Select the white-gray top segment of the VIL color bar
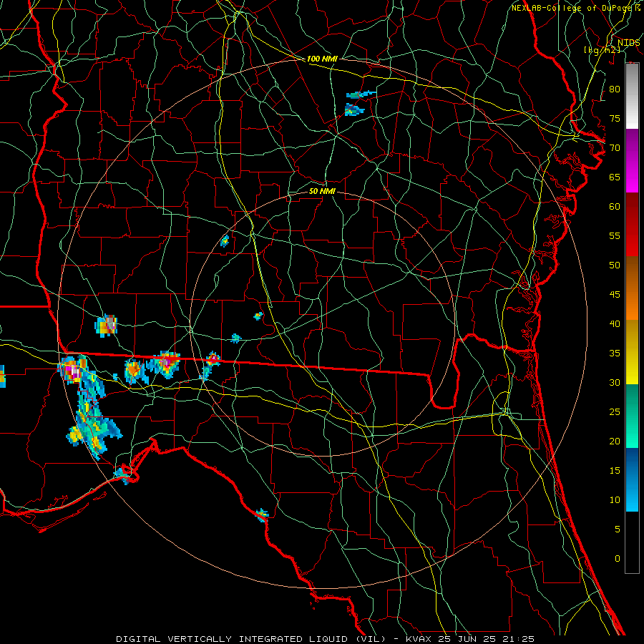The width and height of the screenshot is (644, 644). pyautogui.click(x=632, y=96)
